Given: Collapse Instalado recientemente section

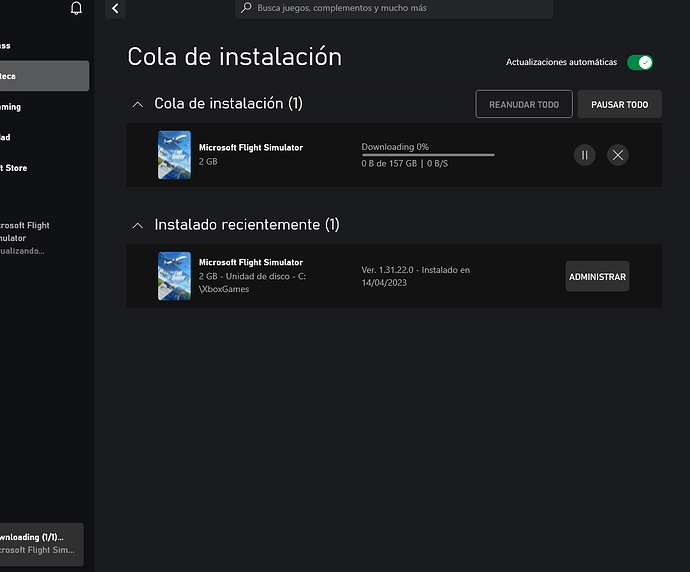Looking at the screenshot, I should pos(138,226).
